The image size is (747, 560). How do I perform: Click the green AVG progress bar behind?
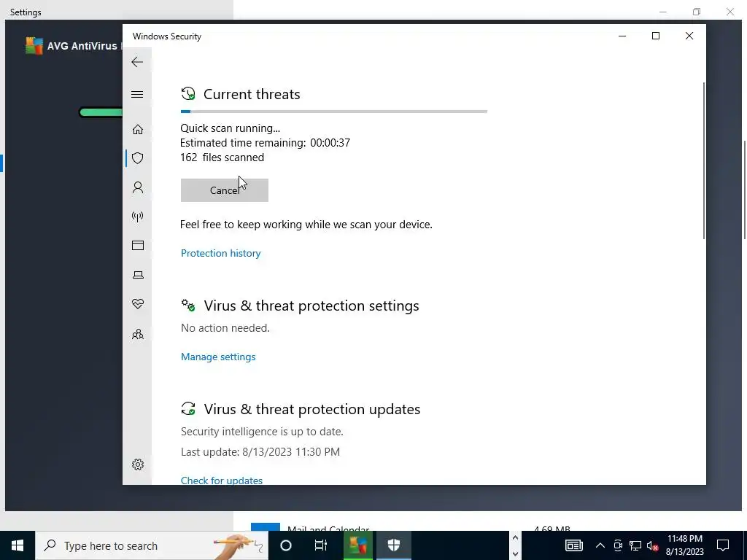tap(101, 112)
